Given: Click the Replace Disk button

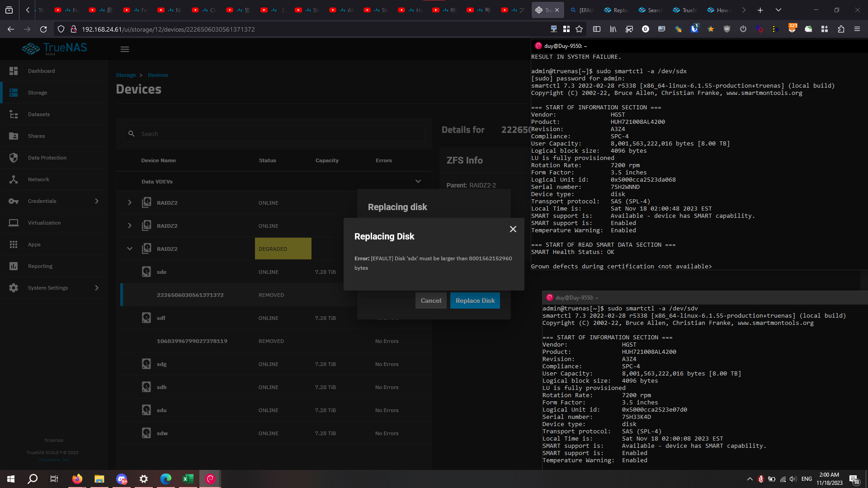Looking at the screenshot, I should point(475,300).
